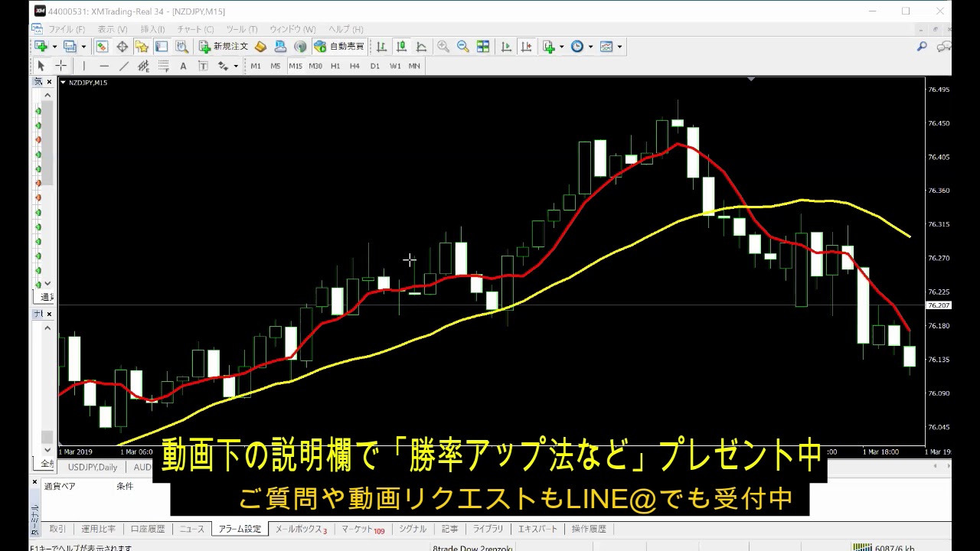Image resolution: width=980 pixels, height=551 pixels.
Task: Switch timeframe to D1
Action: pos(374,66)
